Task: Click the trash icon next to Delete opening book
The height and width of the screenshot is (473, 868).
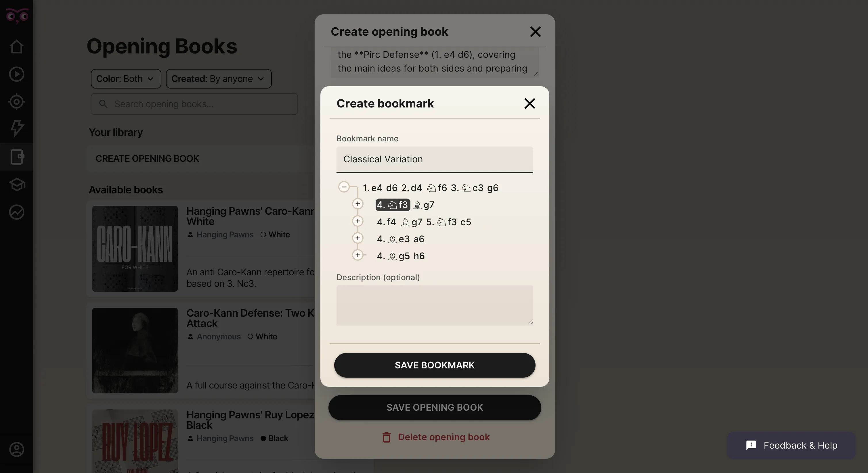Action: (386, 437)
